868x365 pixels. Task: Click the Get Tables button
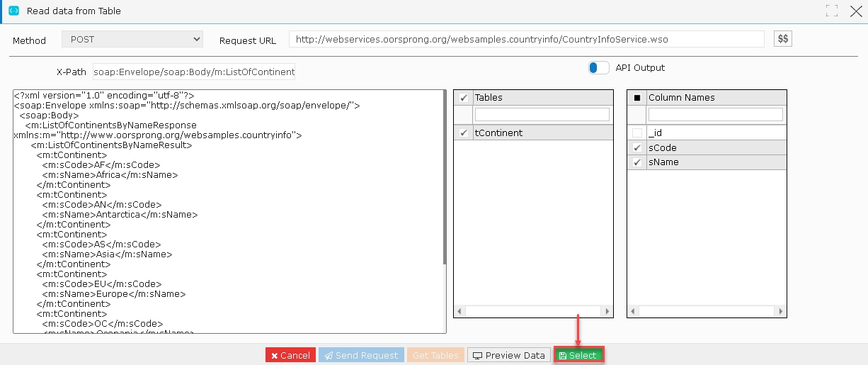click(x=435, y=355)
